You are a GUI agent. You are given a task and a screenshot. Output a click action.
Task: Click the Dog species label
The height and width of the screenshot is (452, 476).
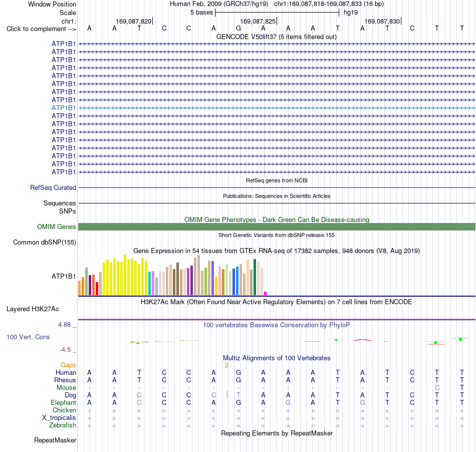coord(70,395)
